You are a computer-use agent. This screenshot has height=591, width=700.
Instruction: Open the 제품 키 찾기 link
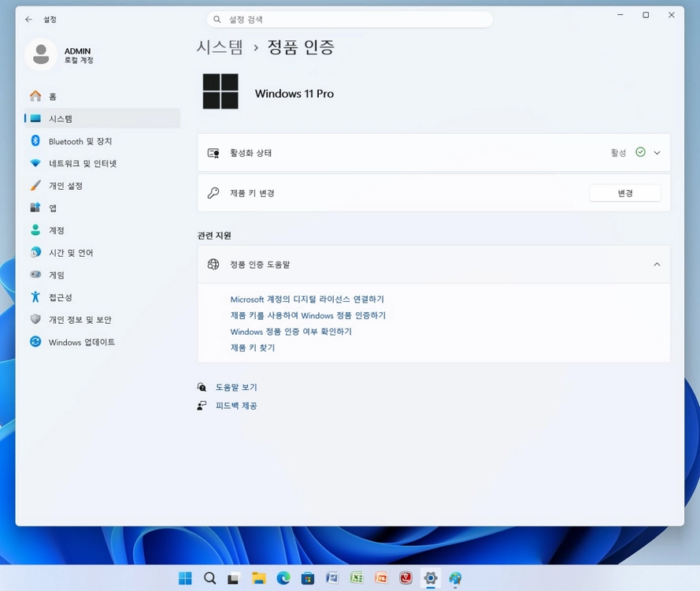[x=253, y=348]
